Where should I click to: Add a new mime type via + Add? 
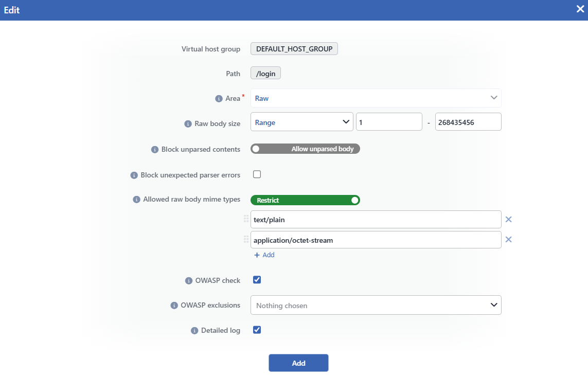[x=264, y=255]
